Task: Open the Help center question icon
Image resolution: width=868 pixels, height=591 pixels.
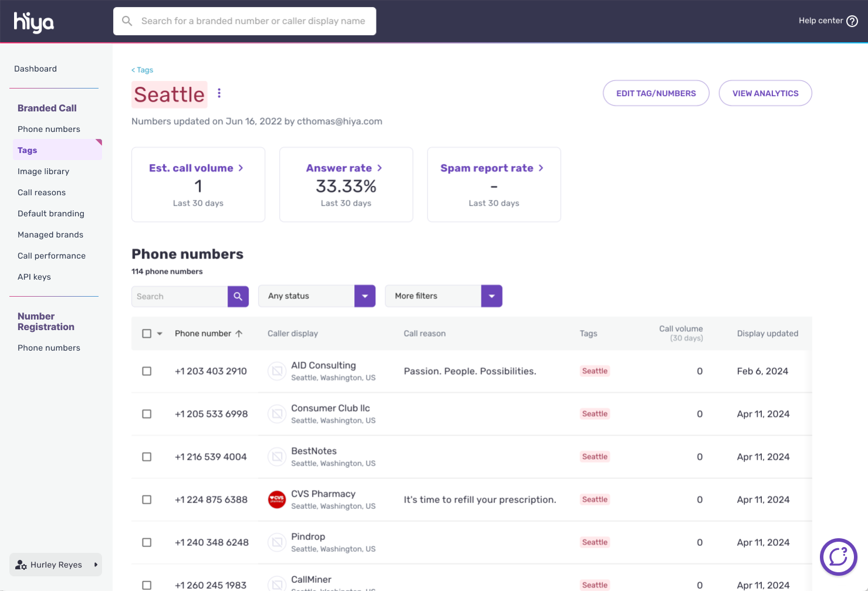Action: pyautogui.click(x=852, y=21)
